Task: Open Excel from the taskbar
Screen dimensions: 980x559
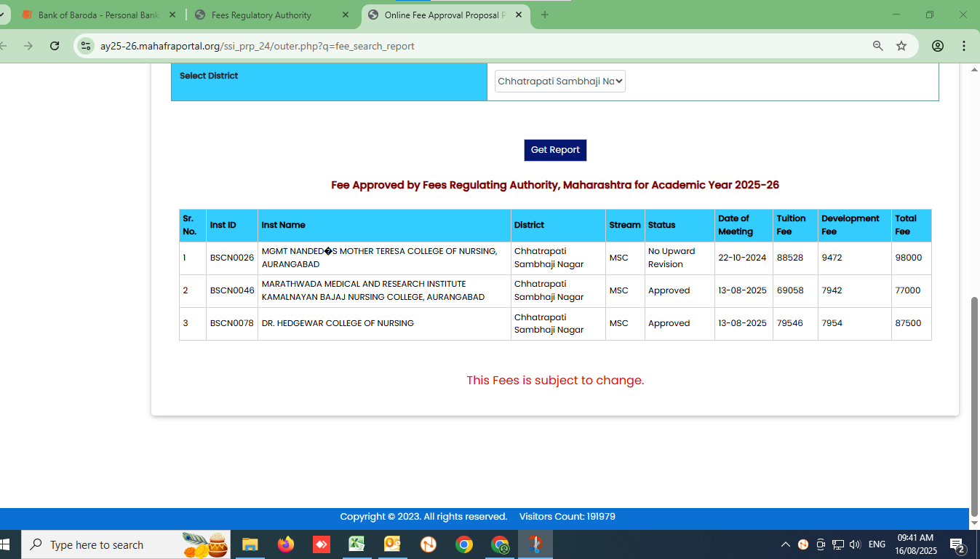Action: [356, 544]
